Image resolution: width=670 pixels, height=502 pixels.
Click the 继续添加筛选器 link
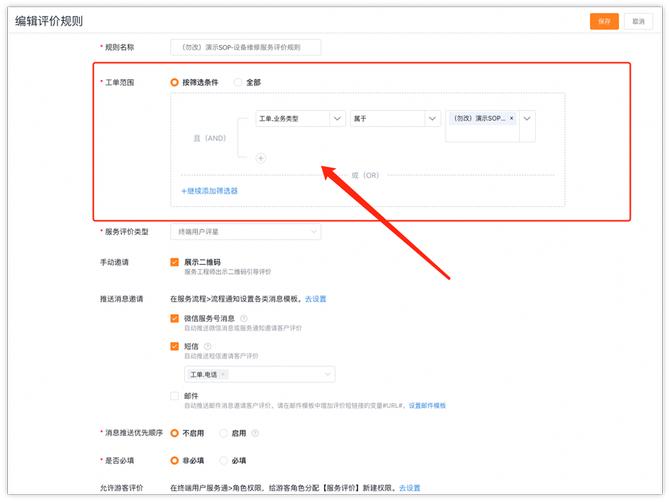coord(209,190)
